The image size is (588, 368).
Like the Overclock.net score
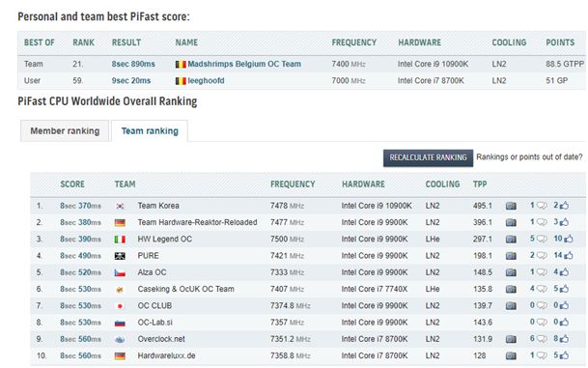pyautogui.click(x=565, y=339)
